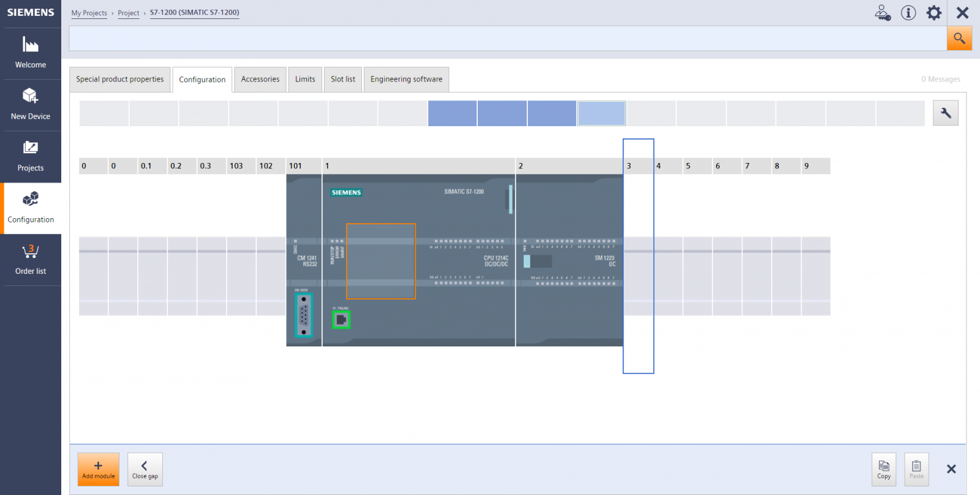The width and height of the screenshot is (980, 495).
Task: Open the wrench tool button
Action: click(x=946, y=113)
